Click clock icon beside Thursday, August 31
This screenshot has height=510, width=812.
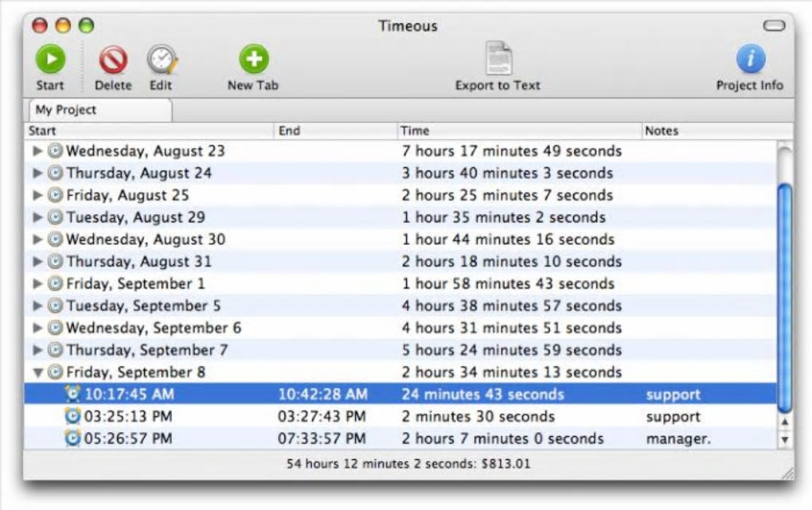click(x=55, y=262)
